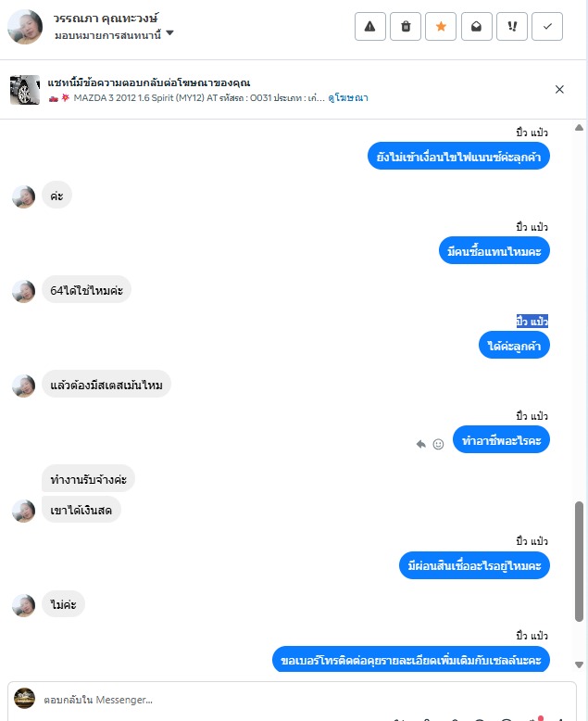
Task: Click the spam warning triangle icon
Action: (369, 27)
